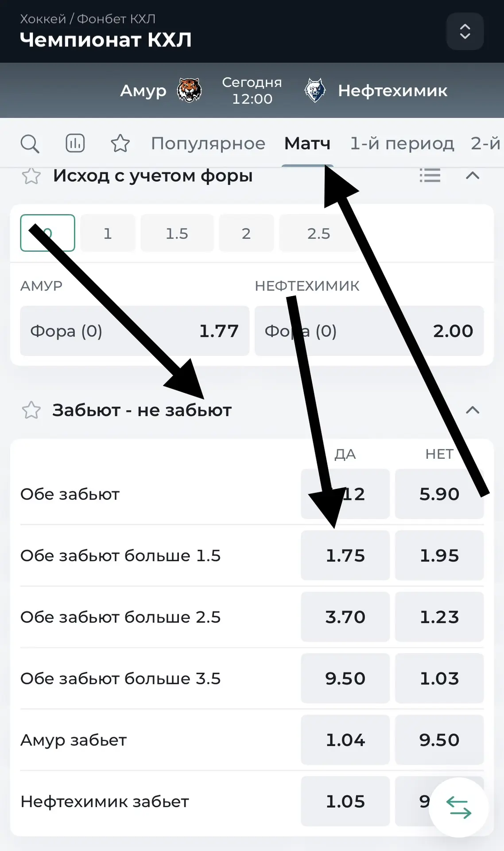The height and width of the screenshot is (851, 504).
Task: Open the championship selector up-down arrows
Action: pos(465,31)
